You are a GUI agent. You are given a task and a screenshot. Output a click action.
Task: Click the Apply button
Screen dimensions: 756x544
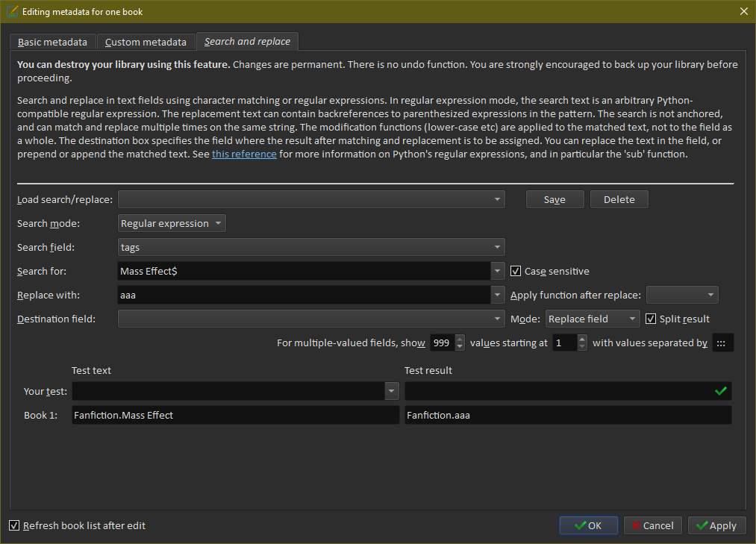point(716,525)
